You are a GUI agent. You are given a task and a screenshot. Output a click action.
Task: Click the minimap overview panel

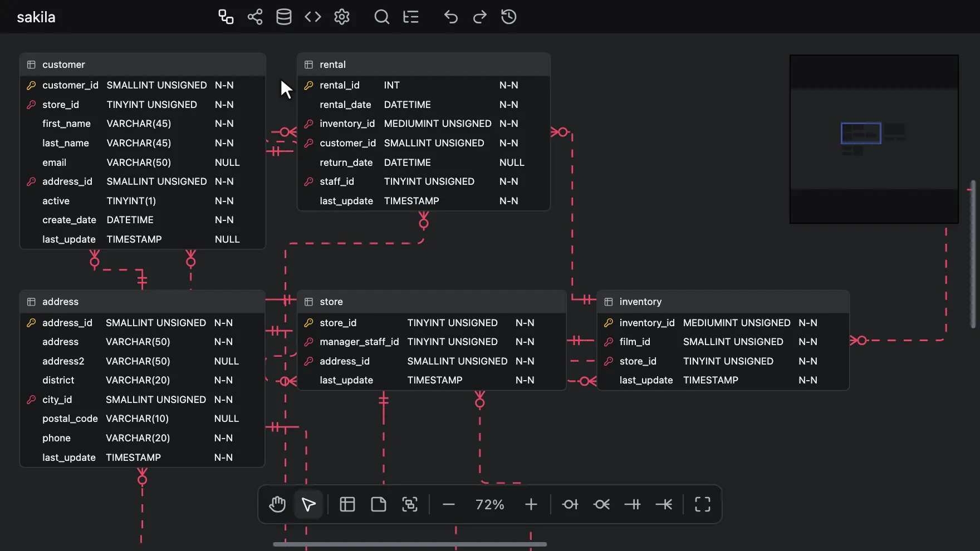pyautogui.click(x=874, y=139)
